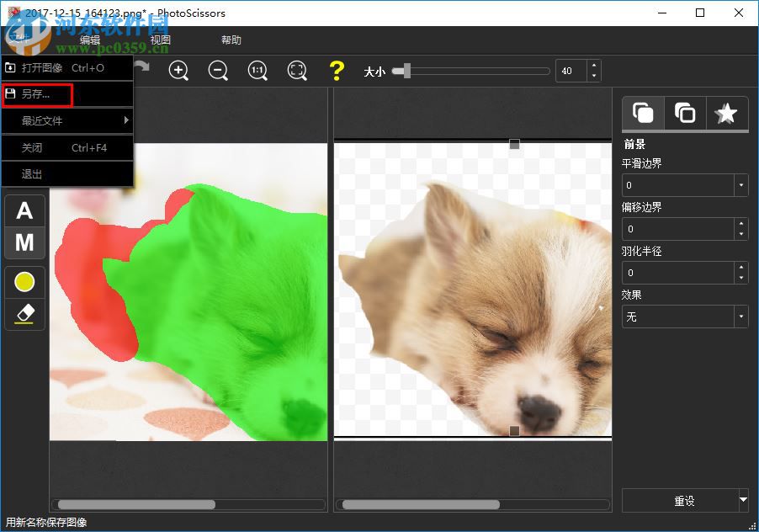
Task: Select the M manual mask tool
Action: (x=24, y=242)
